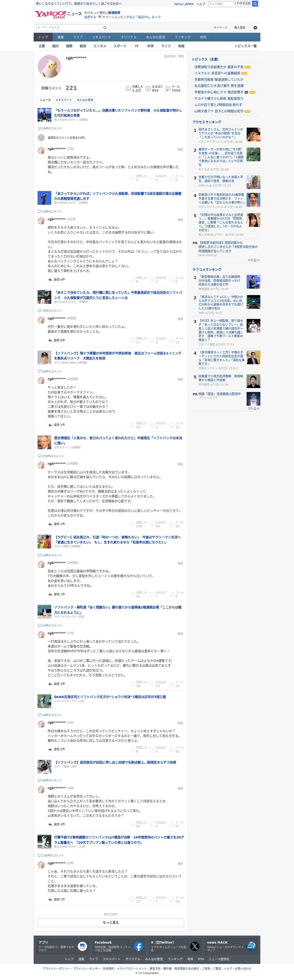Open the Yahoo! JAPAN logo
Screen dimensions: 294x980
click(x=50, y=14)
